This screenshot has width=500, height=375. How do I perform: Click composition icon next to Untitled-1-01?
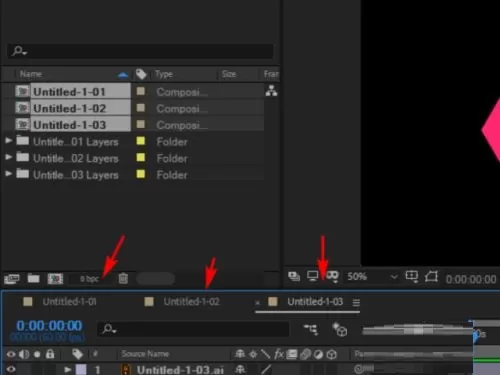[22, 91]
